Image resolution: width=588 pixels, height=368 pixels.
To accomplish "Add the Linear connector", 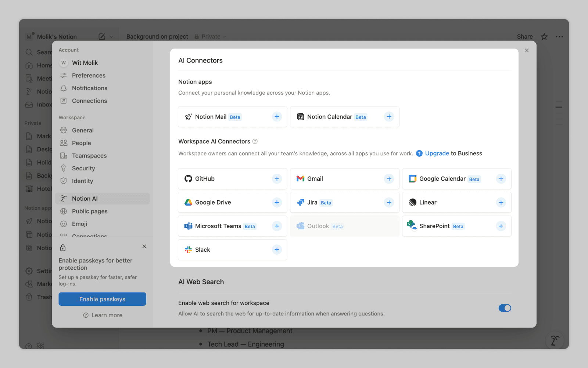I will (x=501, y=202).
